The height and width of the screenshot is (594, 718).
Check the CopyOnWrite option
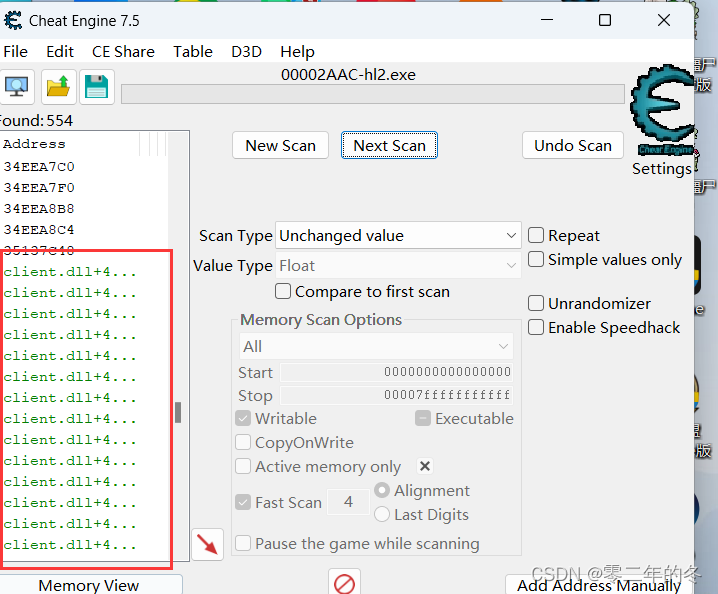coord(243,442)
